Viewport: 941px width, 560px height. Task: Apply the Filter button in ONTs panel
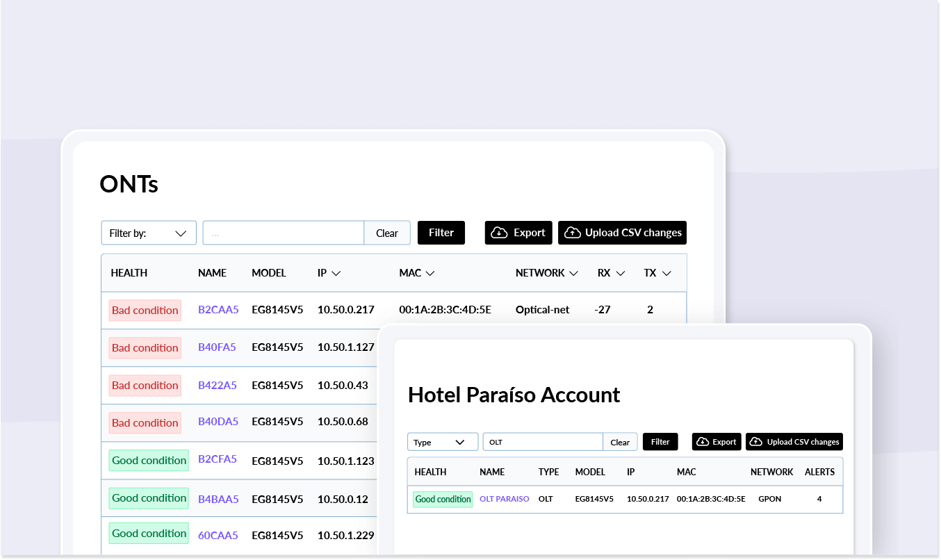tap(441, 233)
